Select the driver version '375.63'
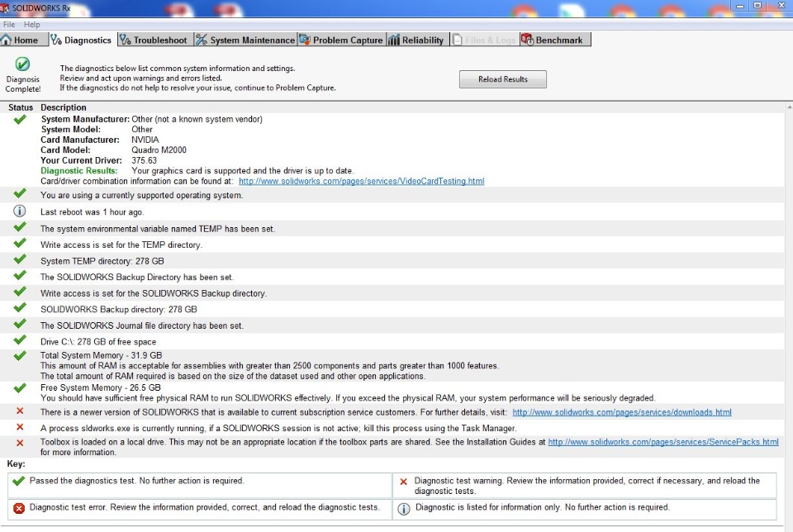 [x=144, y=160]
